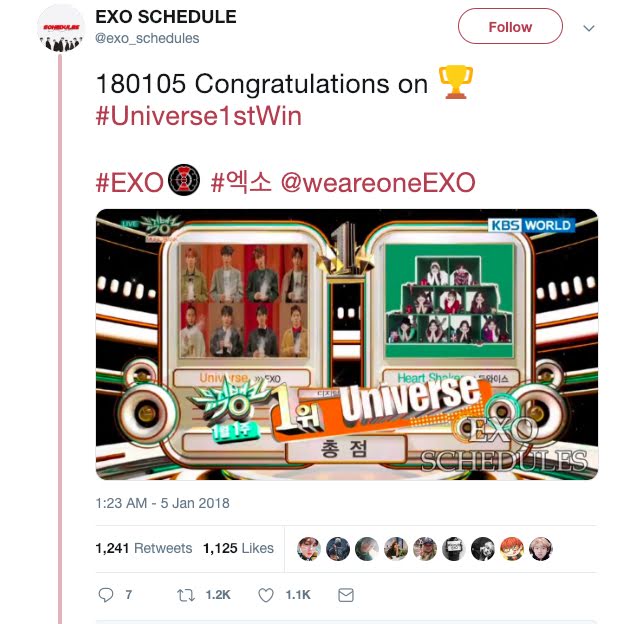Open the #Universe1stWin hashtag
The width and height of the screenshot is (636, 624).
199,116
